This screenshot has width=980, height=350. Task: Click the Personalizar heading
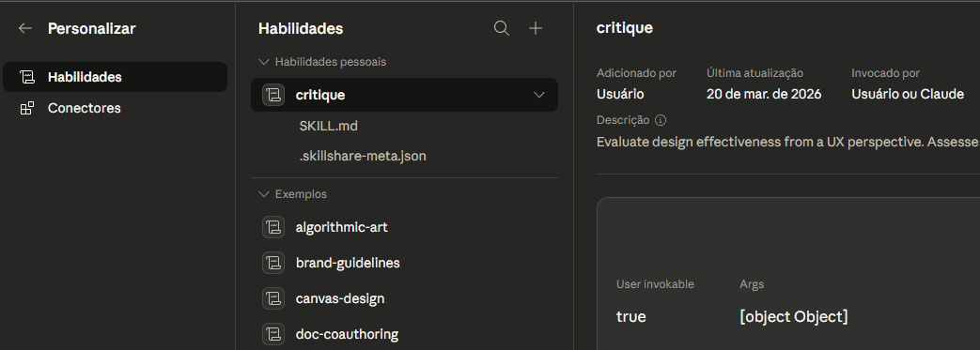pyautogui.click(x=91, y=29)
